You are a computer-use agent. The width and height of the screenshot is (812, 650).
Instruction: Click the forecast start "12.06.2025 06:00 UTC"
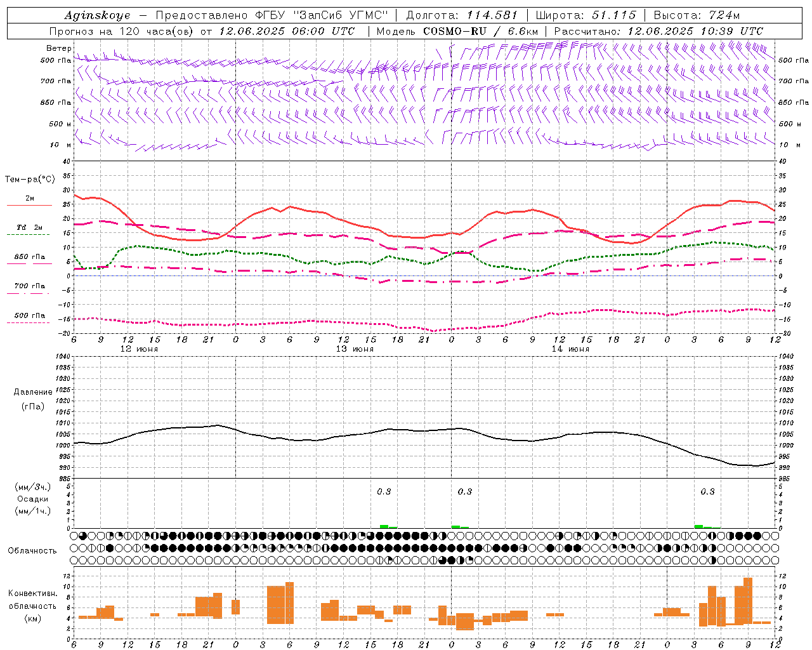coord(287,31)
